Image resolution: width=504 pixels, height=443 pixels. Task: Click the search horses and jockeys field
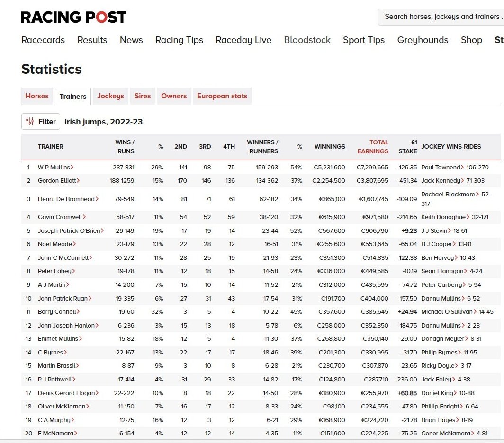[440, 17]
